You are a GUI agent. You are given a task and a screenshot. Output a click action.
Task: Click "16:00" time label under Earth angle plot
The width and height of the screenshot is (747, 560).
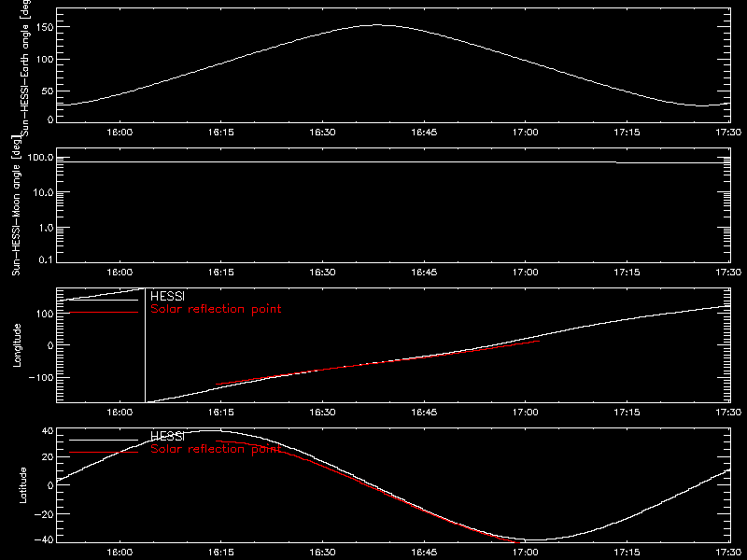tap(120, 133)
